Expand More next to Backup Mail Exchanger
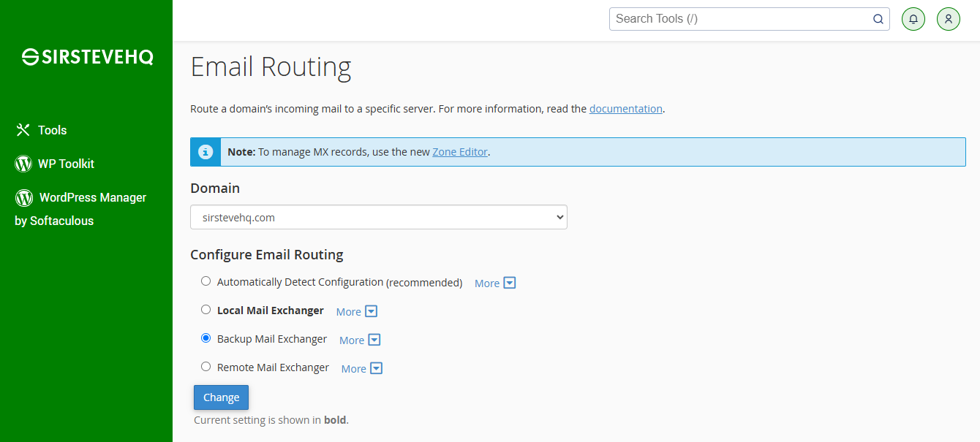 click(x=360, y=340)
